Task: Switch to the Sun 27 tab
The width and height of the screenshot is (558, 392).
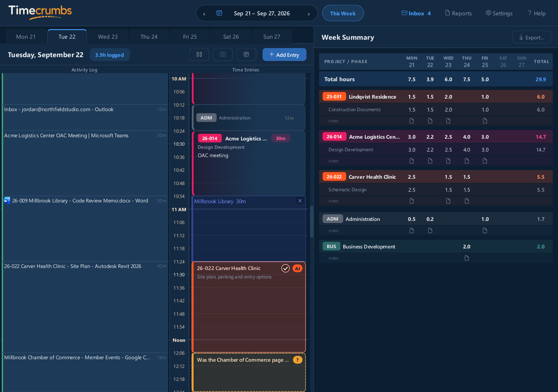Action: tap(272, 37)
